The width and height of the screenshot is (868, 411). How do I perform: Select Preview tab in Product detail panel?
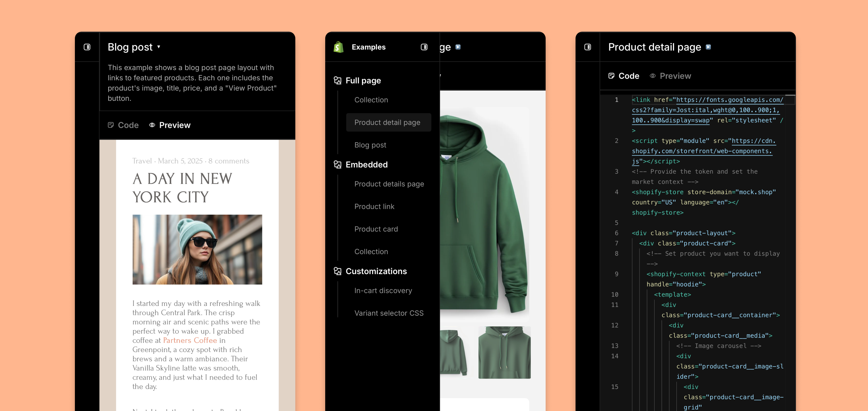click(670, 76)
